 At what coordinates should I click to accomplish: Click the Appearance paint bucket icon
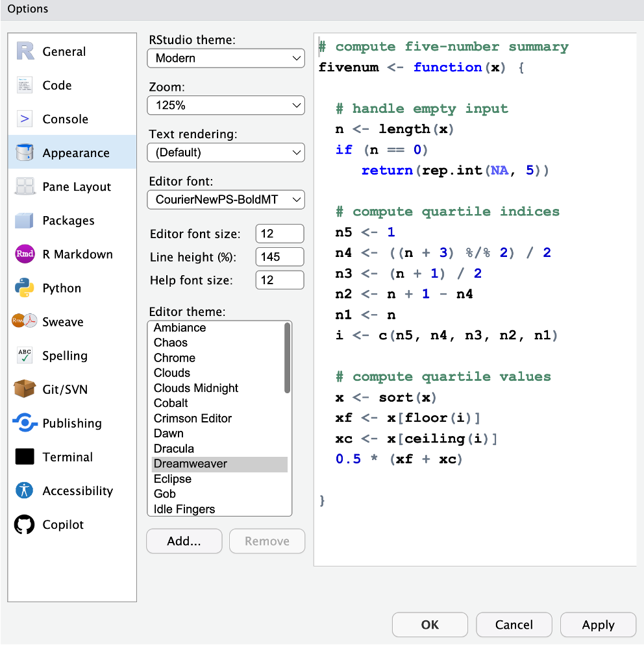pos(25,152)
